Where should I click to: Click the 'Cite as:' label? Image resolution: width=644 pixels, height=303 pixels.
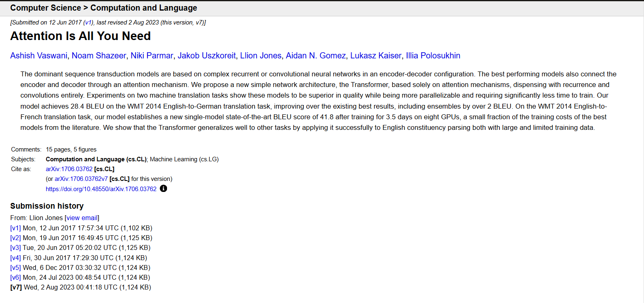pyautogui.click(x=21, y=169)
